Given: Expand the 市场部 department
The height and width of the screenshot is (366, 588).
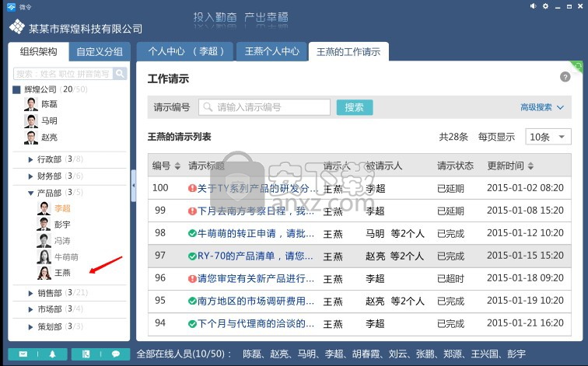Looking at the screenshot, I should click(x=31, y=309).
